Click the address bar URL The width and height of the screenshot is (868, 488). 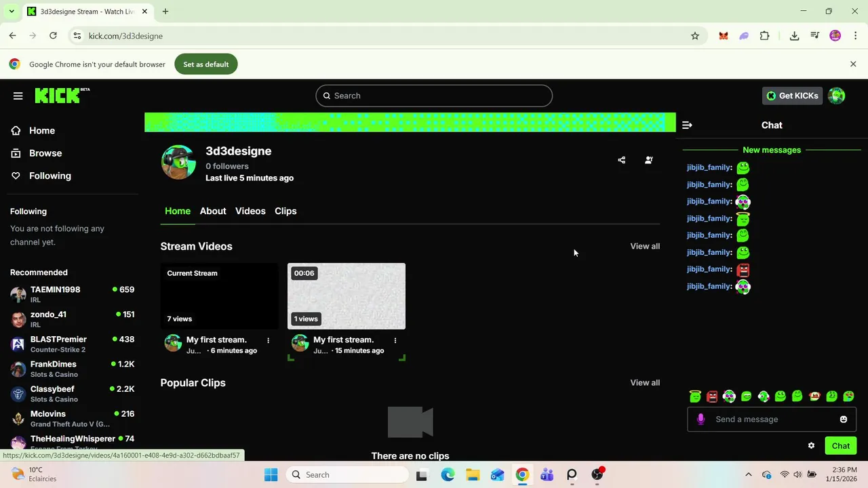coord(125,36)
